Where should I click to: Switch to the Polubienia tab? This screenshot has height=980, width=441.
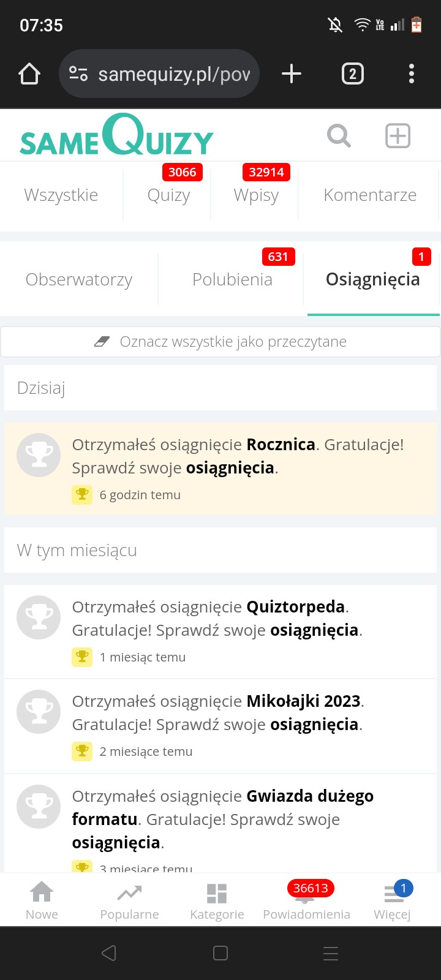(x=232, y=279)
